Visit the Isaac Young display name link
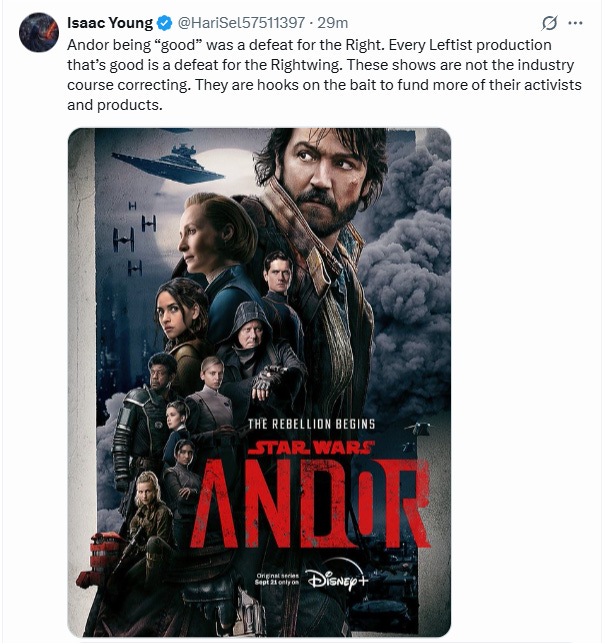The image size is (605, 643). 110,23
